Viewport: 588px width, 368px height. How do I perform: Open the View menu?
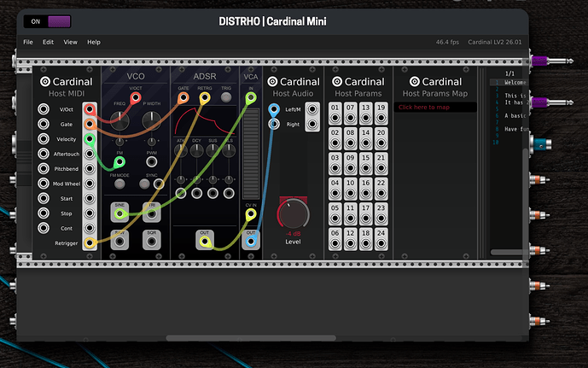[x=70, y=42]
